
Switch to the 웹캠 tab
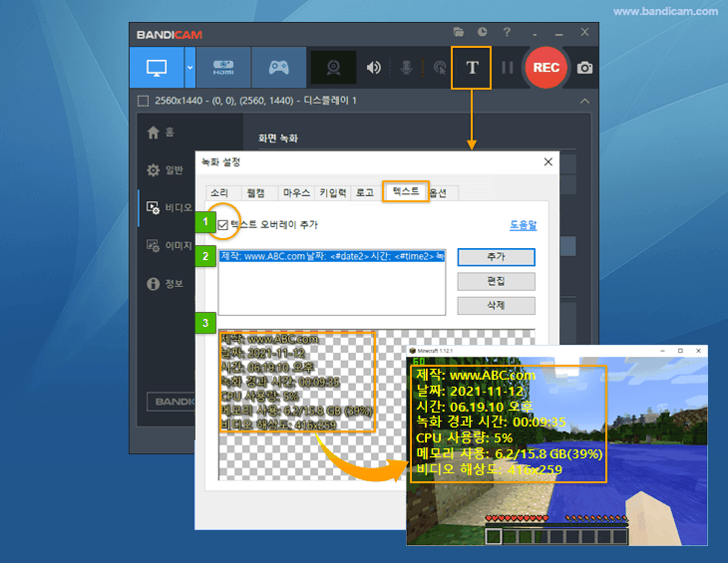[256, 192]
